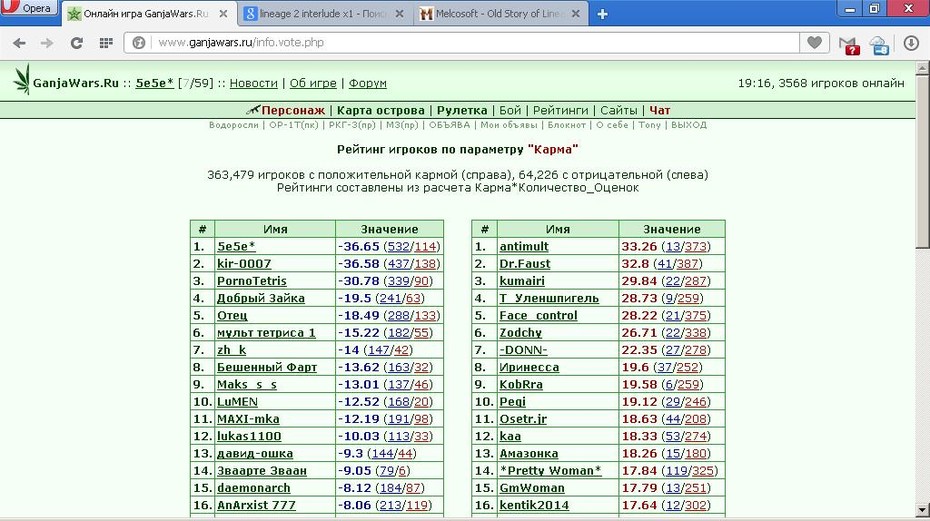This screenshot has height=521, width=930.
Task: Open the Персонаж menu item
Action: pos(293,110)
